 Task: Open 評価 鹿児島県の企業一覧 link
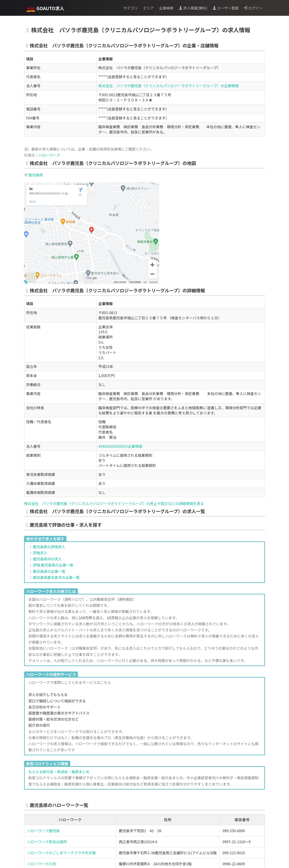pos(53,565)
